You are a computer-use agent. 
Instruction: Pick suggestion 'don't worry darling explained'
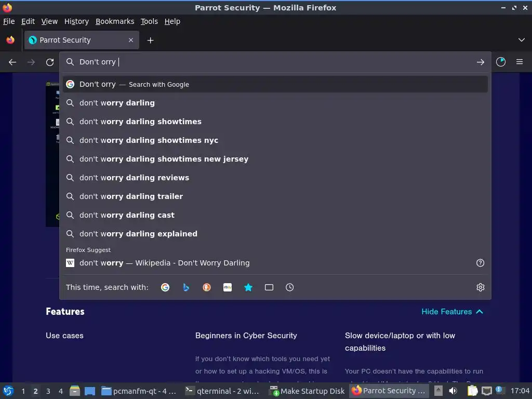point(275,233)
